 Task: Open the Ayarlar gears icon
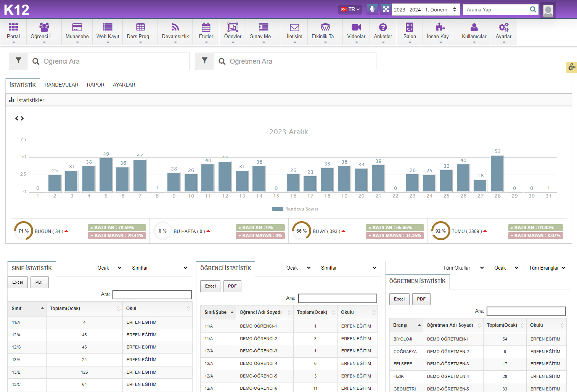[x=503, y=27]
